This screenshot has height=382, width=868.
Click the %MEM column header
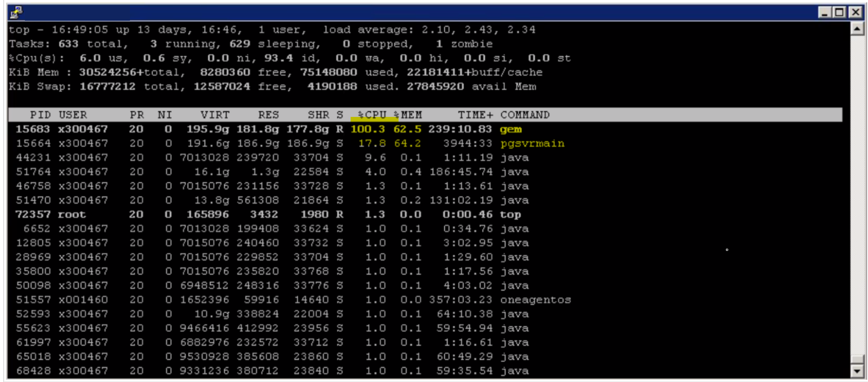click(x=408, y=115)
